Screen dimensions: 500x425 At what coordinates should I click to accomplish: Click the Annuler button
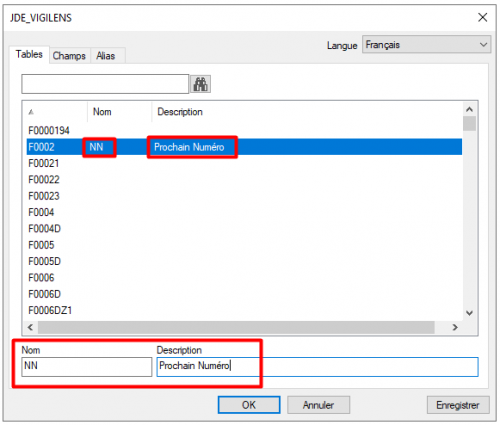click(318, 405)
